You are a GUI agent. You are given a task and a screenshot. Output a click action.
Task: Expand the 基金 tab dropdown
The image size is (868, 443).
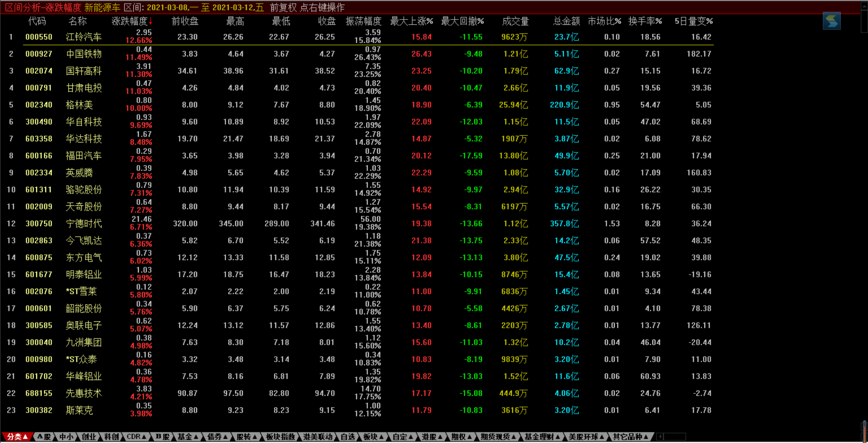188,437
